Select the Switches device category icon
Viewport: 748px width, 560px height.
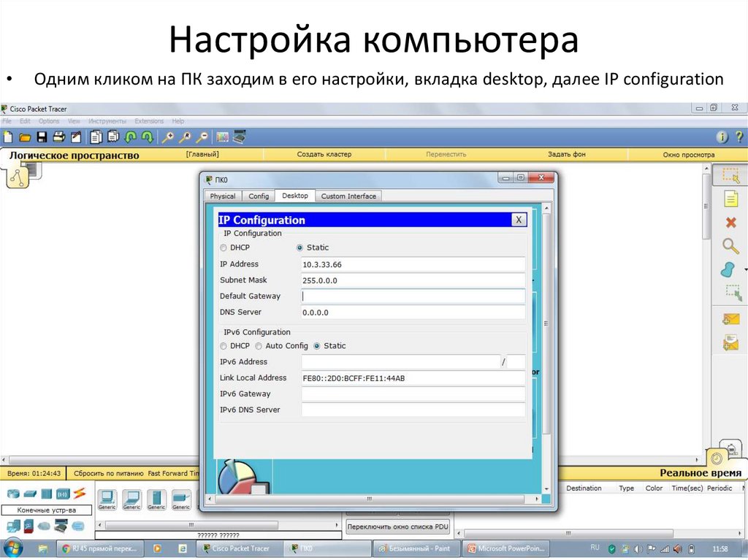click(x=29, y=494)
